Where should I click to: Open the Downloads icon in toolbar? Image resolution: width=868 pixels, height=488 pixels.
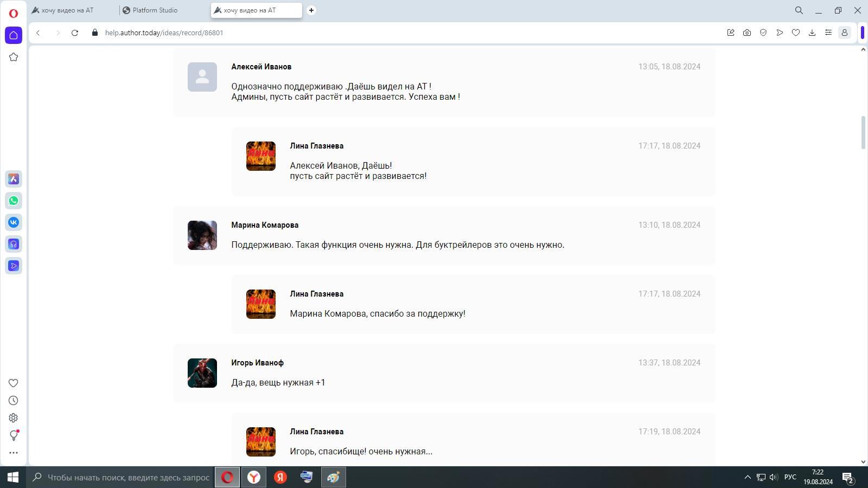[x=812, y=33]
